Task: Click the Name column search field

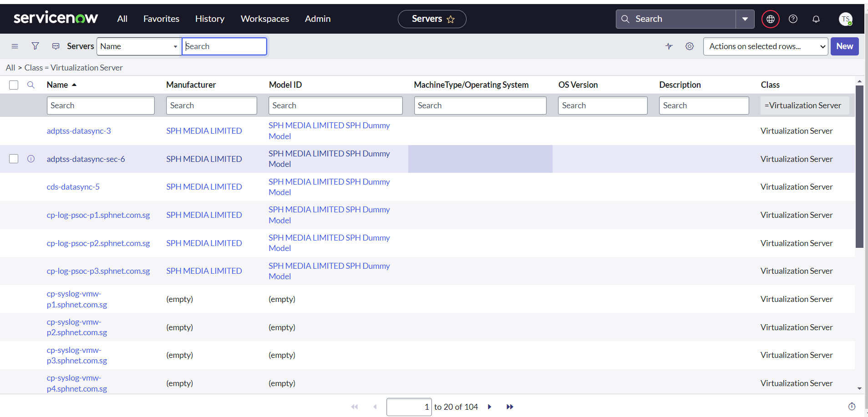Action: point(101,106)
